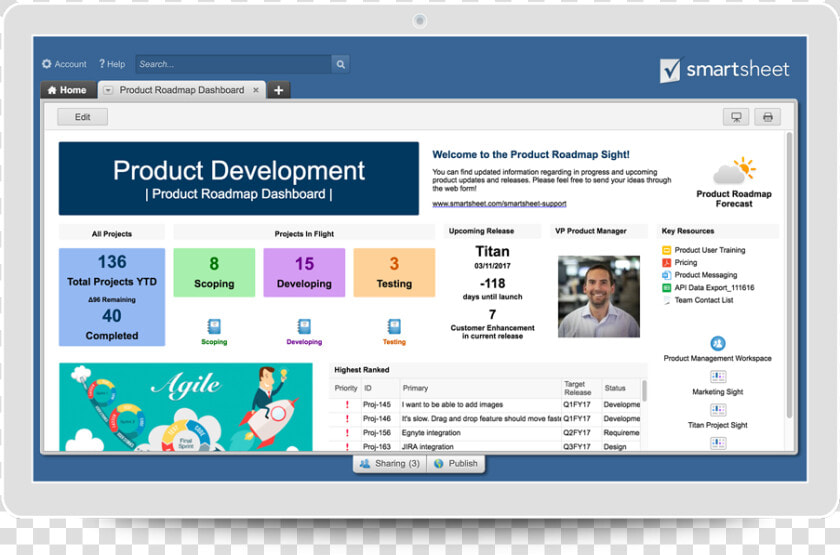Select the purple 15 Developing tile
Screen dimensions: 840x555
tap(304, 272)
